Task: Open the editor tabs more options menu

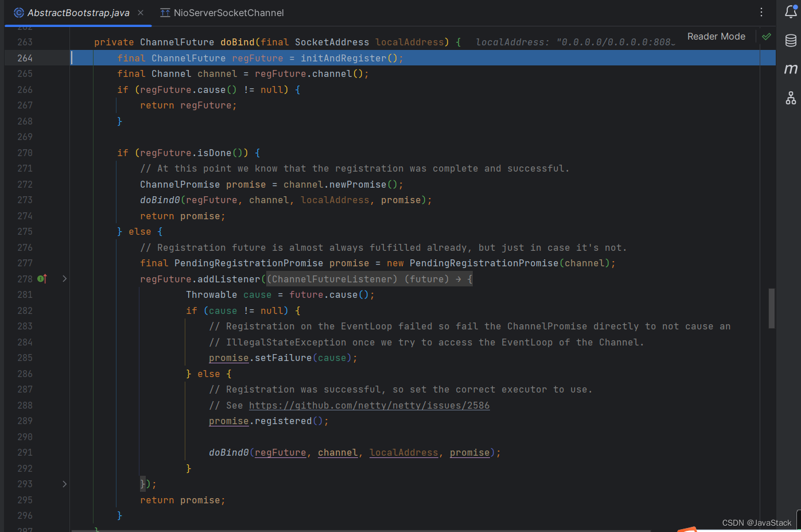Action: (761, 12)
